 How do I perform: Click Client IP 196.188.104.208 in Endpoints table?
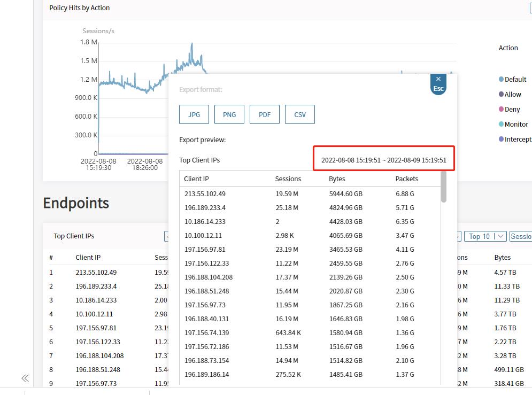pyautogui.click(x=99, y=355)
